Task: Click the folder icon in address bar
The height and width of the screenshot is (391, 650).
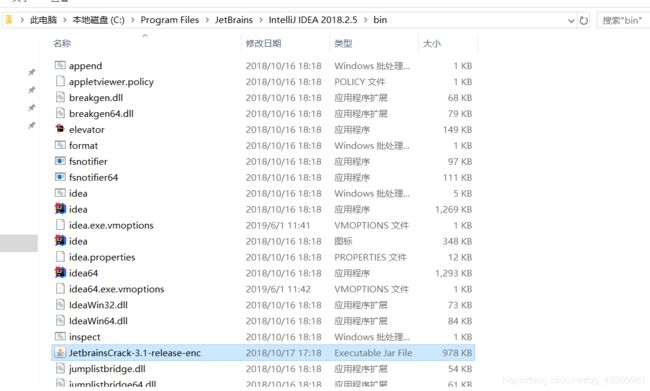Action: pyautogui.click(x=9, y=19)
